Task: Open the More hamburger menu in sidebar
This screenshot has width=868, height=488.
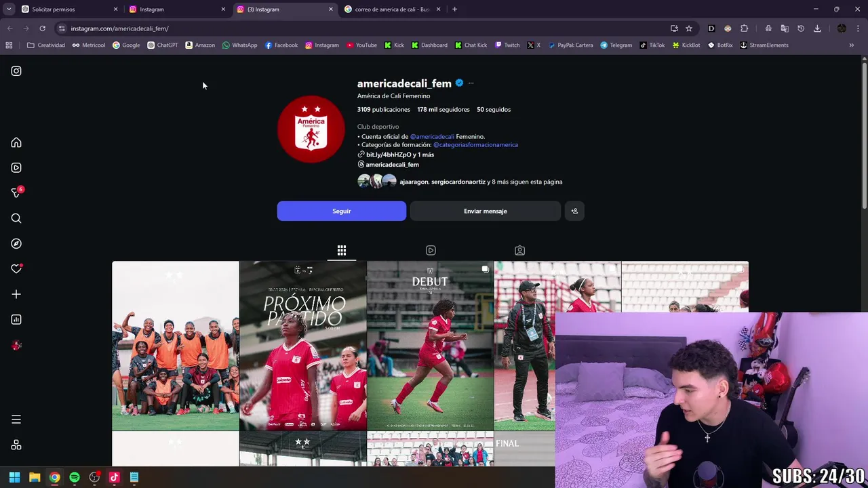Action: pos(16,420)
